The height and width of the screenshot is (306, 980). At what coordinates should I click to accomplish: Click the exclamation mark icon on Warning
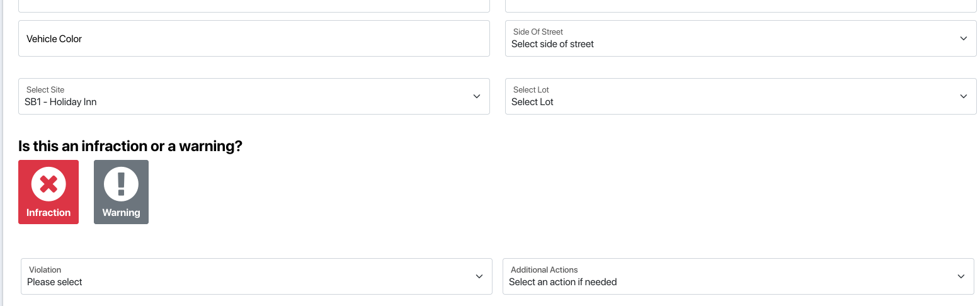[x=121, y=184]
